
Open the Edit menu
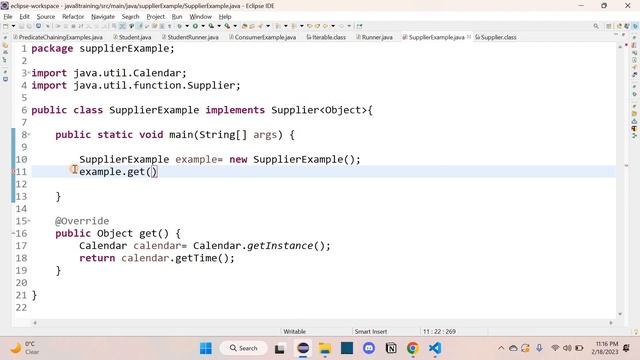click(x=24, y=17)
